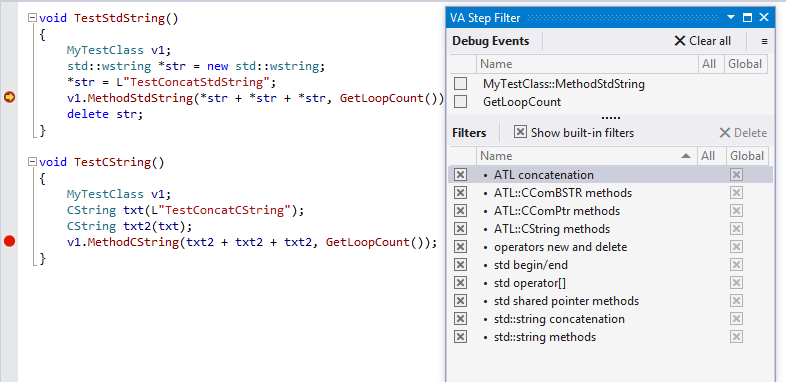786x382 pixels.
Task: Click the disabled Delete filter button
Action: coord(743,133)
